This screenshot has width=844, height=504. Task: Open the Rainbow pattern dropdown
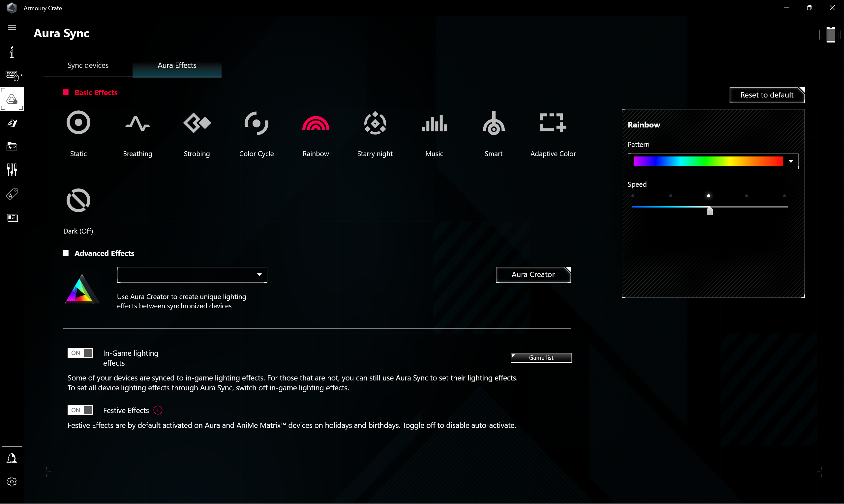(x=791, y=161)
